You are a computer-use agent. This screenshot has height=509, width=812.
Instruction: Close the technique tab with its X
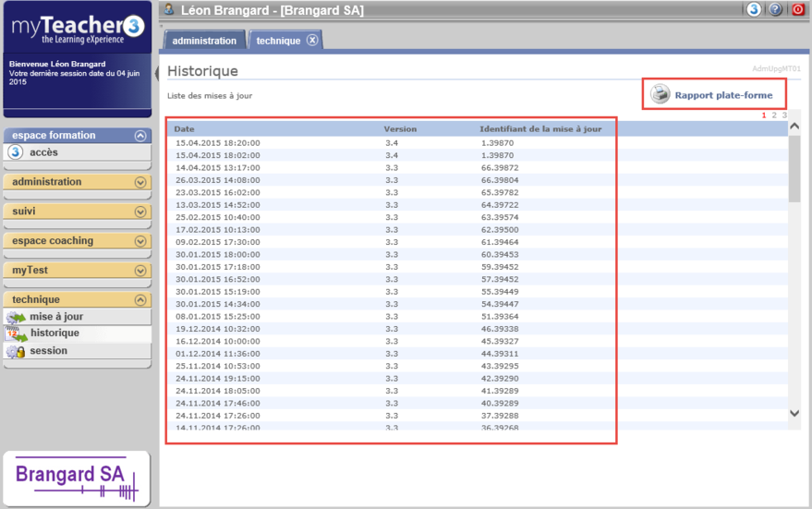312,41
